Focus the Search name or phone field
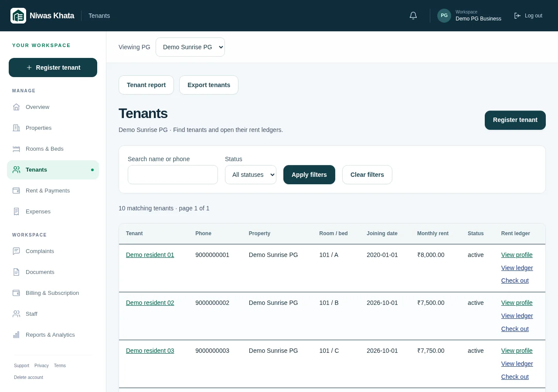The image size is (558, 392). [173, 175]
